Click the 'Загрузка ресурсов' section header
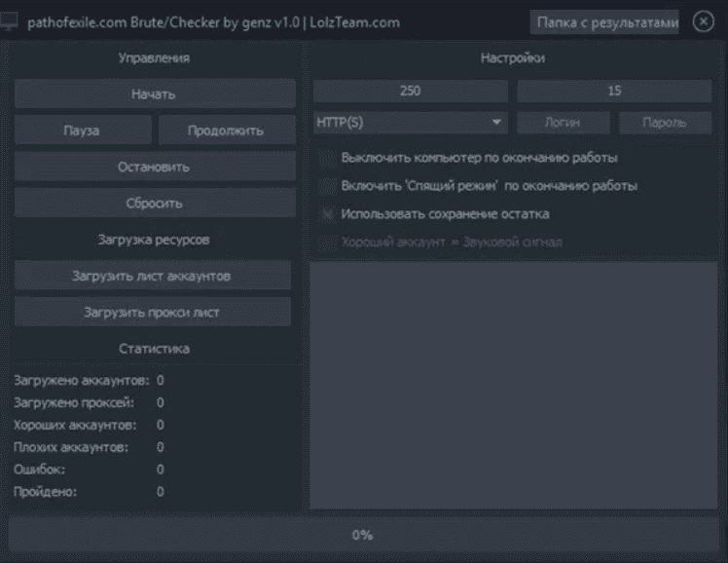The image size is (728, 563). (154, 240)
